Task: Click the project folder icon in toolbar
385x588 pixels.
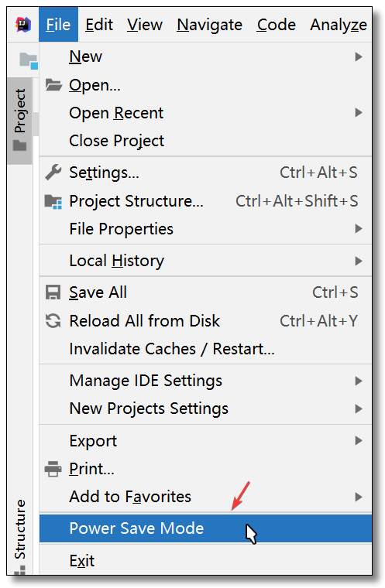Action: click(29, 61)
